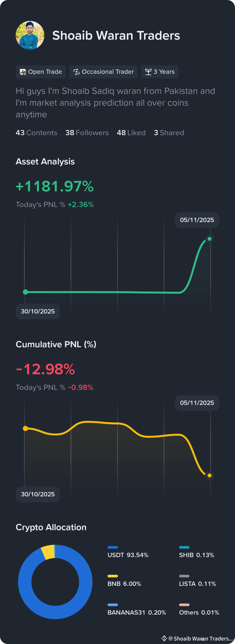Click the BANANAS31 light-blue legend swatch
235x644 pixels.
(x=113, y=605)
